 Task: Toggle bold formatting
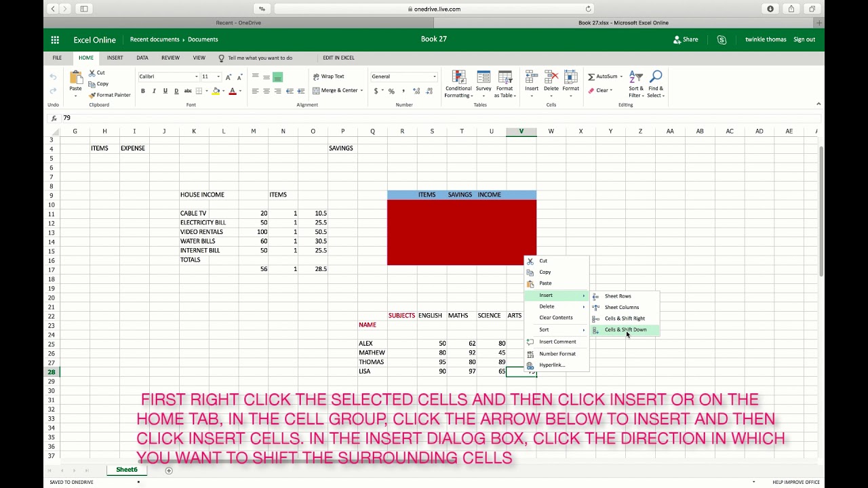point(142,91)
